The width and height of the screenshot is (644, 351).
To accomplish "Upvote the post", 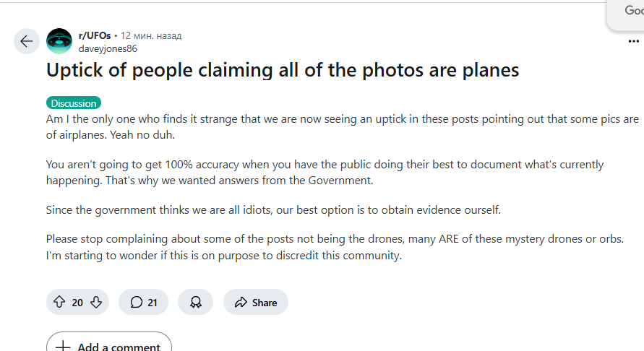I will coord(59,303).
